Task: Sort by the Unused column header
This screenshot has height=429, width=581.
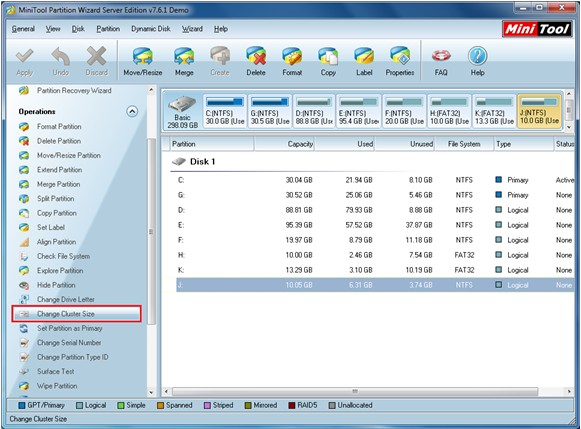Action: (405, 144)
